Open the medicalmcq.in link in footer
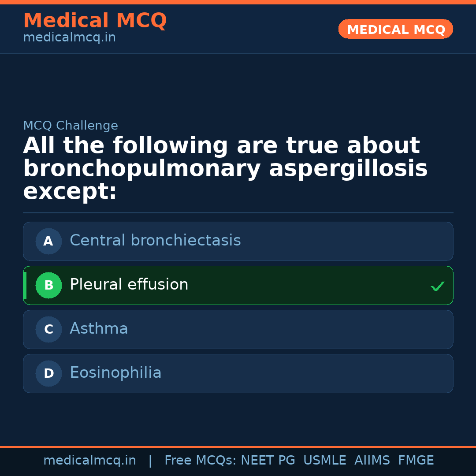 pos(89,461)
